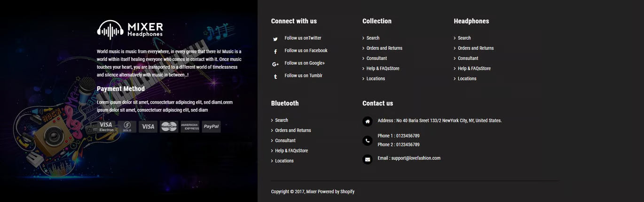Click the Tumblr icon

[275, 77]
